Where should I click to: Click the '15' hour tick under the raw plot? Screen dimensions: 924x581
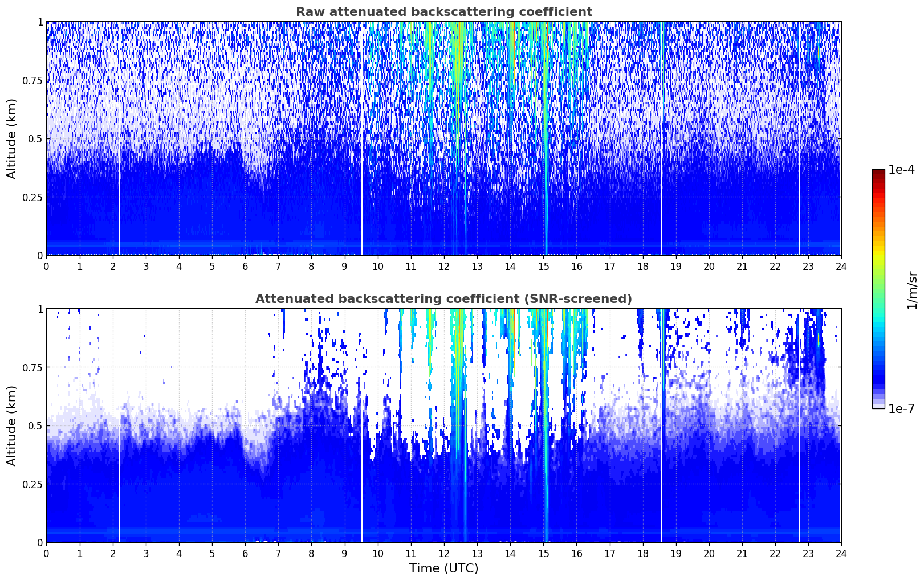tap(543, 266)
